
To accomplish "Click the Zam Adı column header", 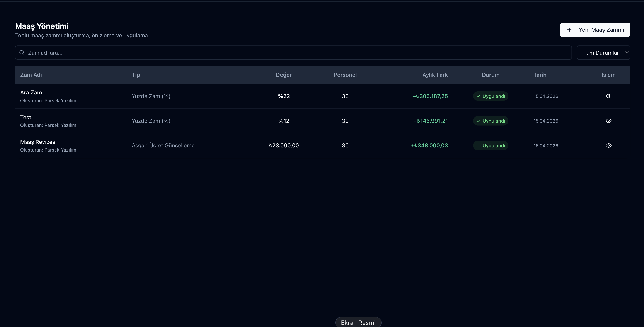I will point(31,75).
